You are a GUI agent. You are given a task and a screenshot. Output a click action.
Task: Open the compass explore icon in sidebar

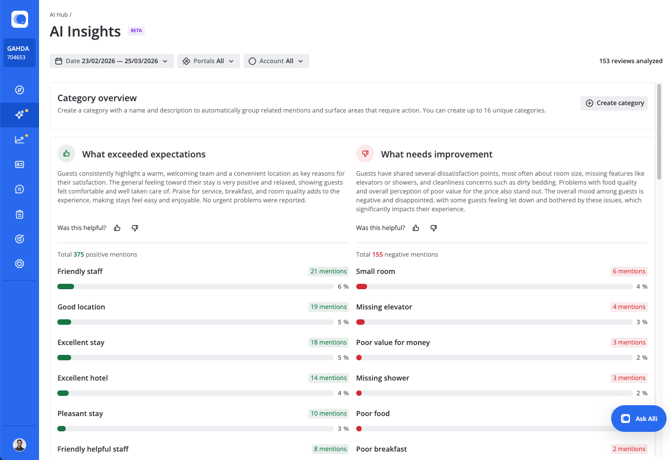coord(19,90)
